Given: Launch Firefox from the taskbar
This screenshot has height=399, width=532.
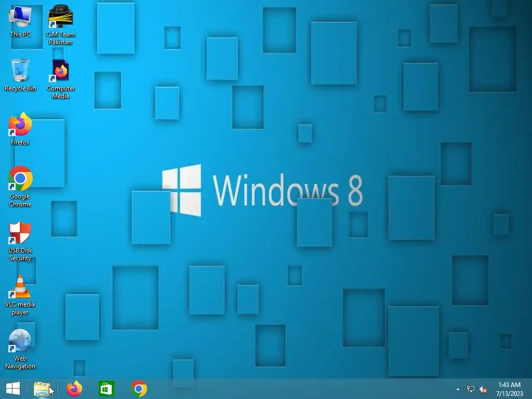Looking at the screenshot, I should (74, 389).
